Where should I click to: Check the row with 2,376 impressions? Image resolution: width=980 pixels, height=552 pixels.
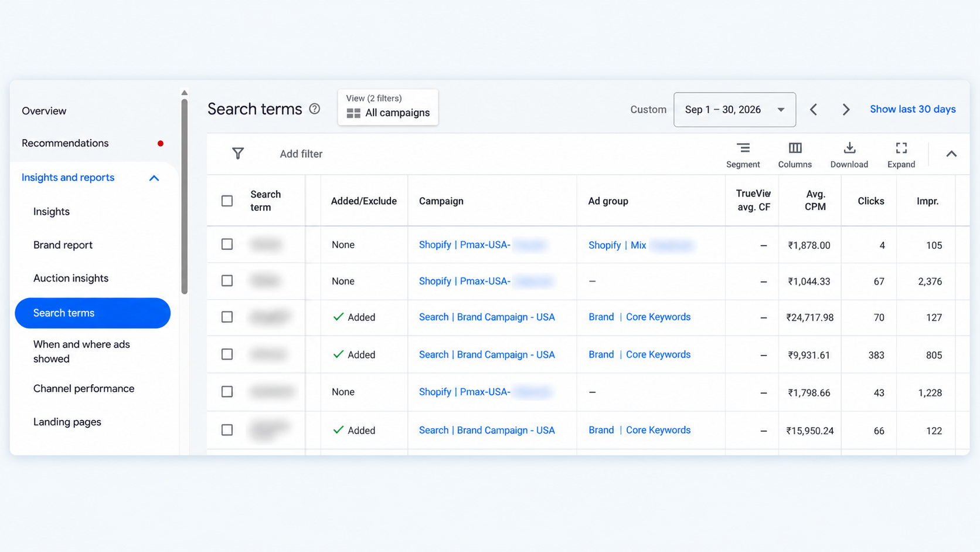click(227, 280)
